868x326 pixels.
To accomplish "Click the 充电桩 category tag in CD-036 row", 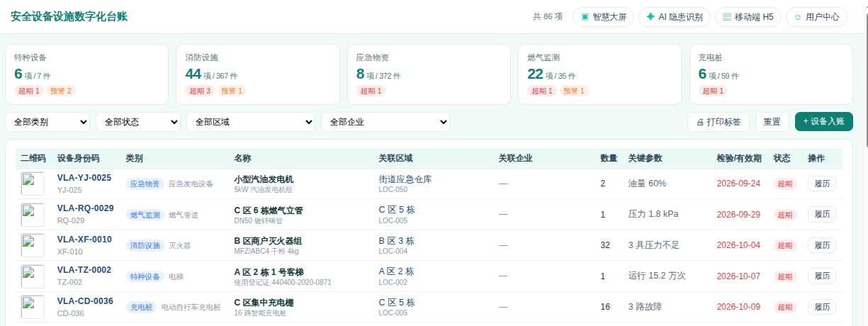I will click(x=142, y=307).
